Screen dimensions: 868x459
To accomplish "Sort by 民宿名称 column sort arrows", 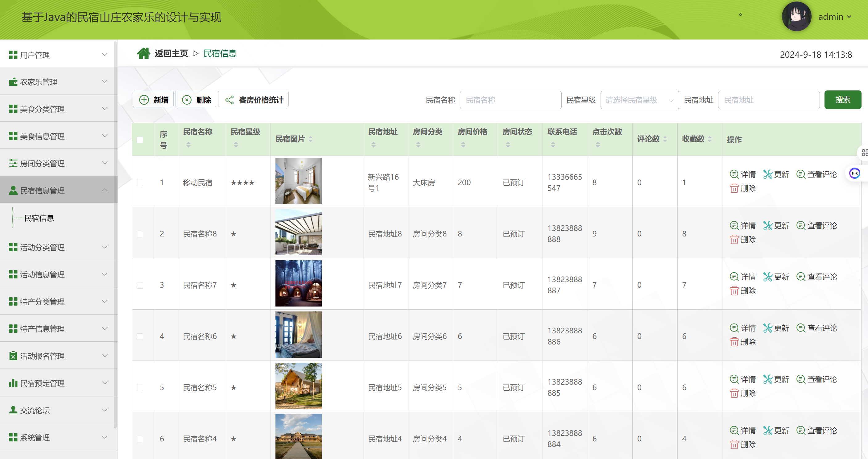I will pos(188,145).
